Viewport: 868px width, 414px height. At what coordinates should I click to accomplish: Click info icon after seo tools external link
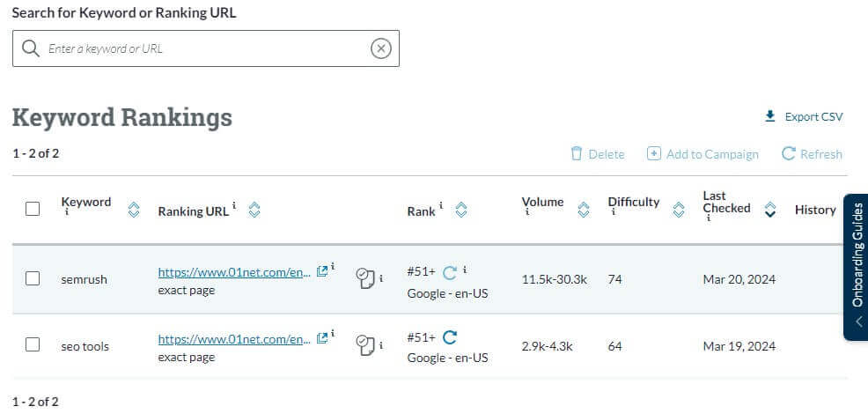coord(333,334)
